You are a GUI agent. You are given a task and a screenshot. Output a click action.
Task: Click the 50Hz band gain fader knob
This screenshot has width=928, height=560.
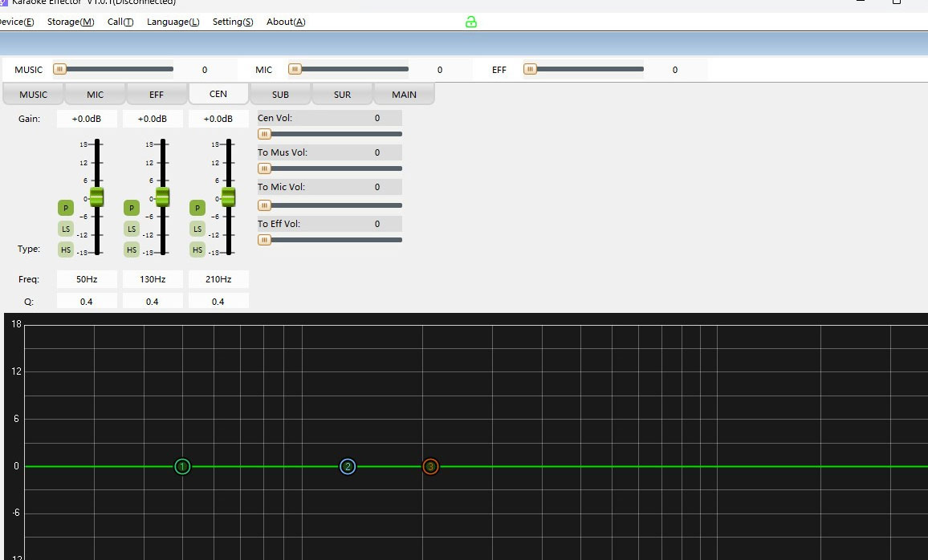[97, 197]
